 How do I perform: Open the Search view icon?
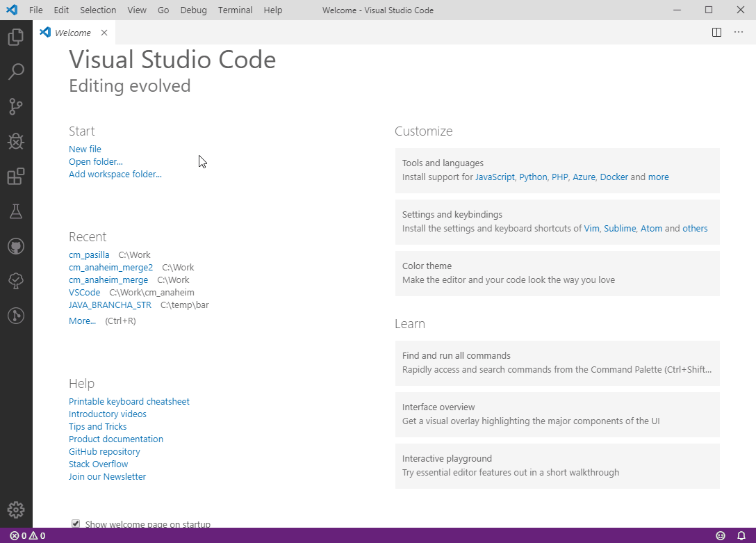16,72
